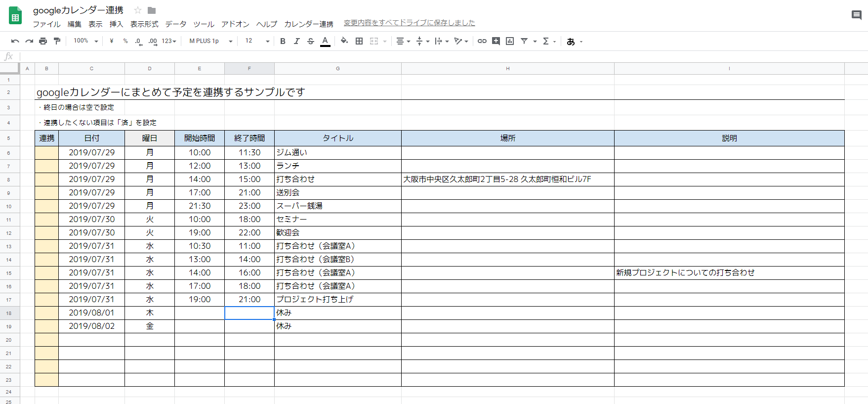Format as percent

[x=125, y=41]
